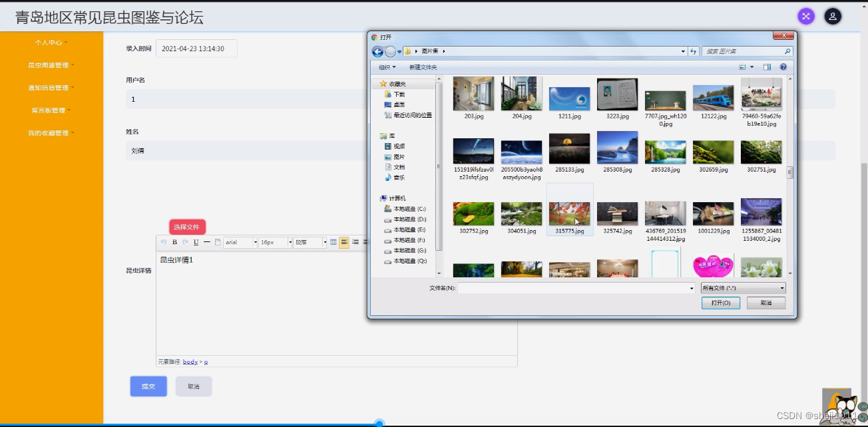Select 计算机 in the dialog sidebar
This screenshot has width=868, height=427.
399,198
